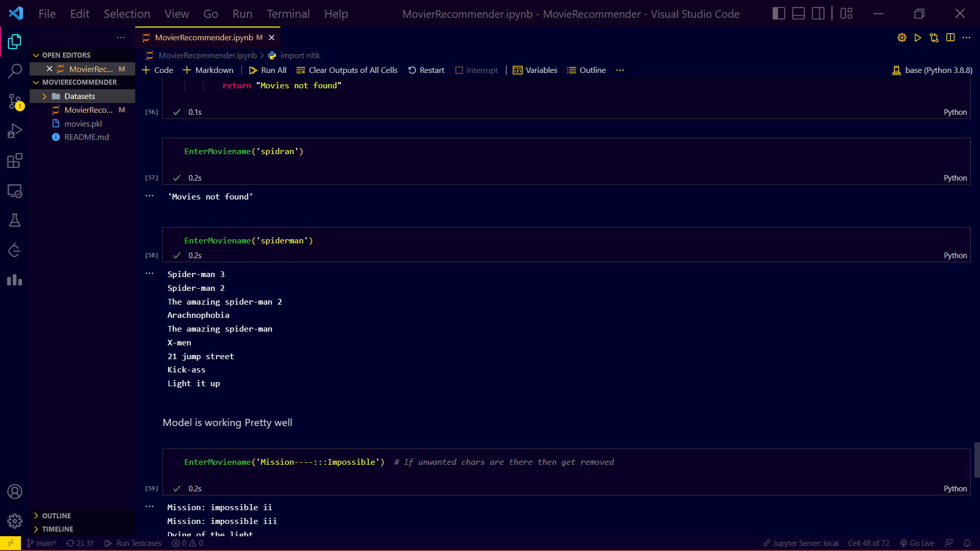
Task: Toggle the secondary sidebar visibility
Action: coord(817,13)
